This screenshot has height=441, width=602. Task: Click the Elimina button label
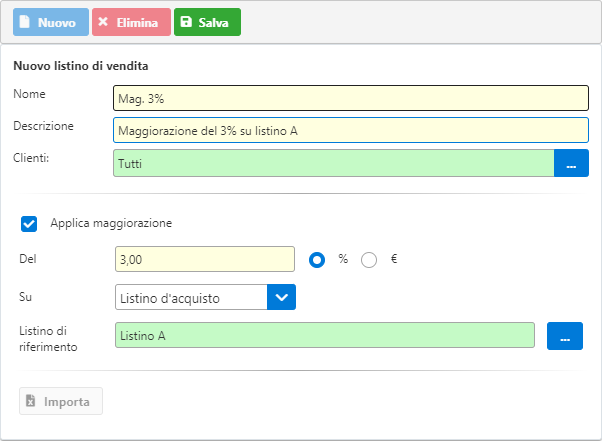tap(137, 23)
